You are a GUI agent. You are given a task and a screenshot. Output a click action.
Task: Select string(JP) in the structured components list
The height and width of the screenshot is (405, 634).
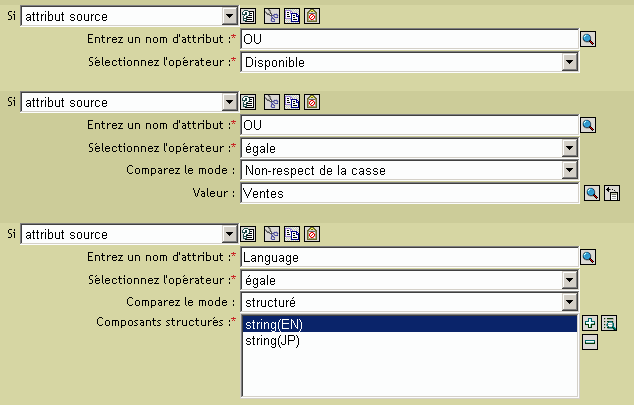(272, 341)
